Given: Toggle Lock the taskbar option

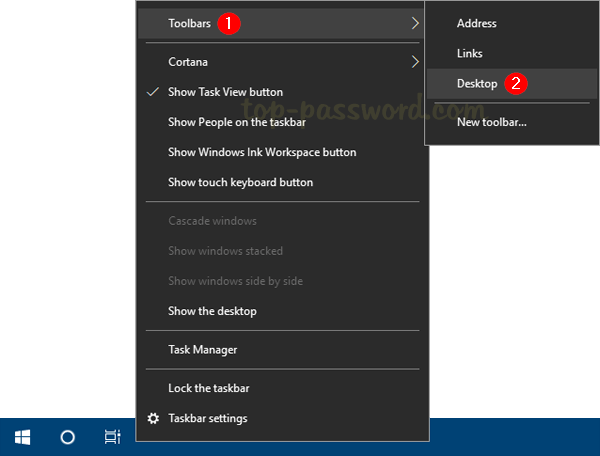Looking at the screenshot, I should click(x=283, y=388).
